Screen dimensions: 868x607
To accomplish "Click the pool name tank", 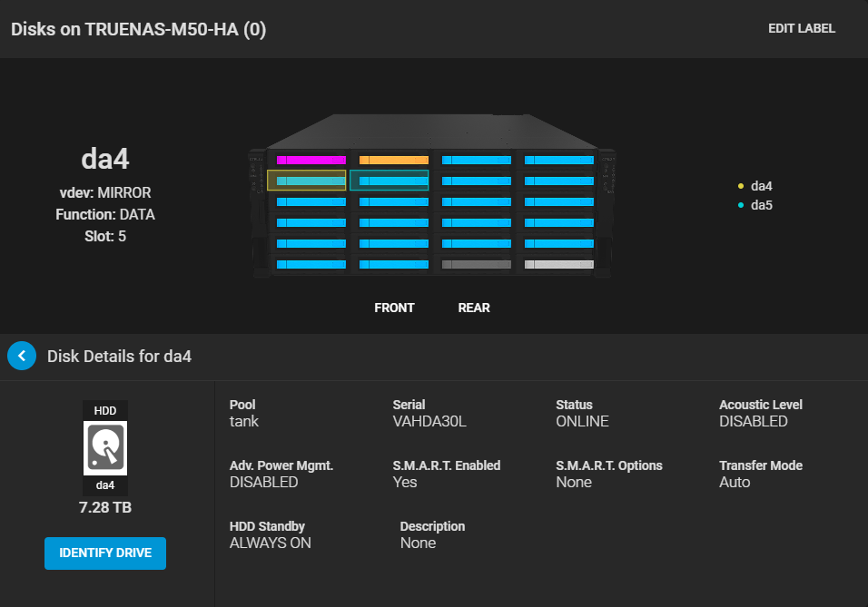I will (x=244, y=421).
